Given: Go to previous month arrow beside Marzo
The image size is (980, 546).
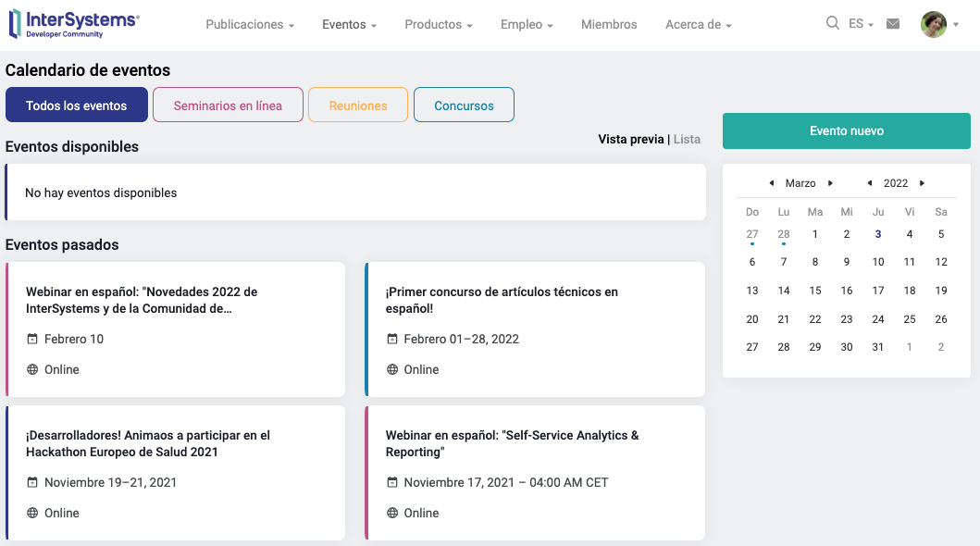Looking at the screenshot, I should pyautogui.click(x=772, y=183).
